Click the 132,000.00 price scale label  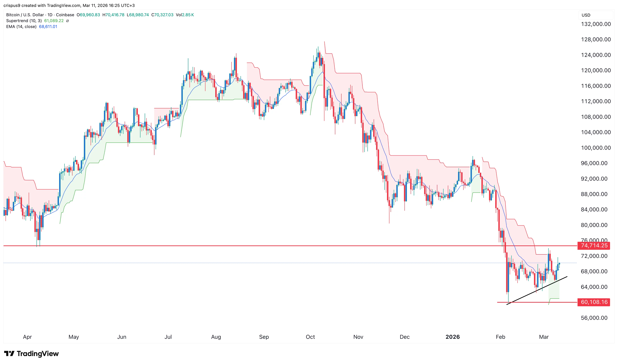pos(596,24)
